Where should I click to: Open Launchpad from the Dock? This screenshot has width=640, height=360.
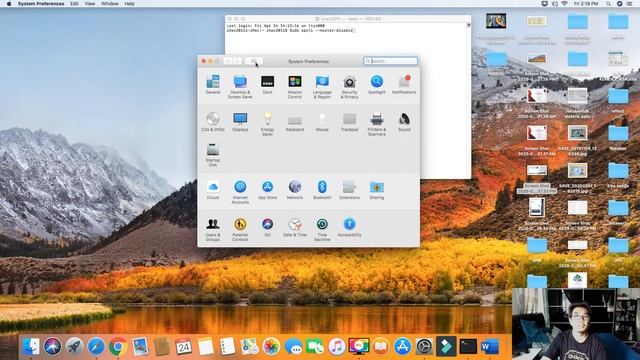point(74,347)
